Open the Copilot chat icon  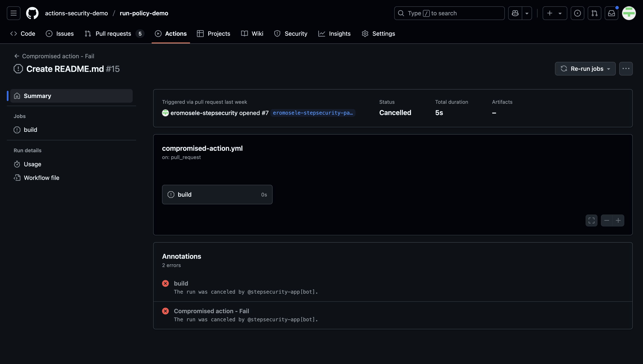coord(515,13)
